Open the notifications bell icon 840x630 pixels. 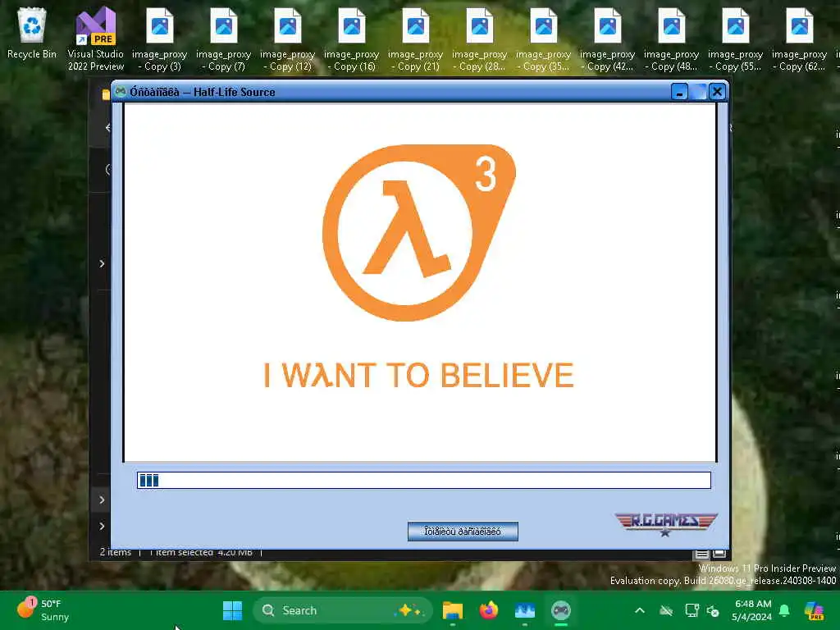click(x=784, y=610)
